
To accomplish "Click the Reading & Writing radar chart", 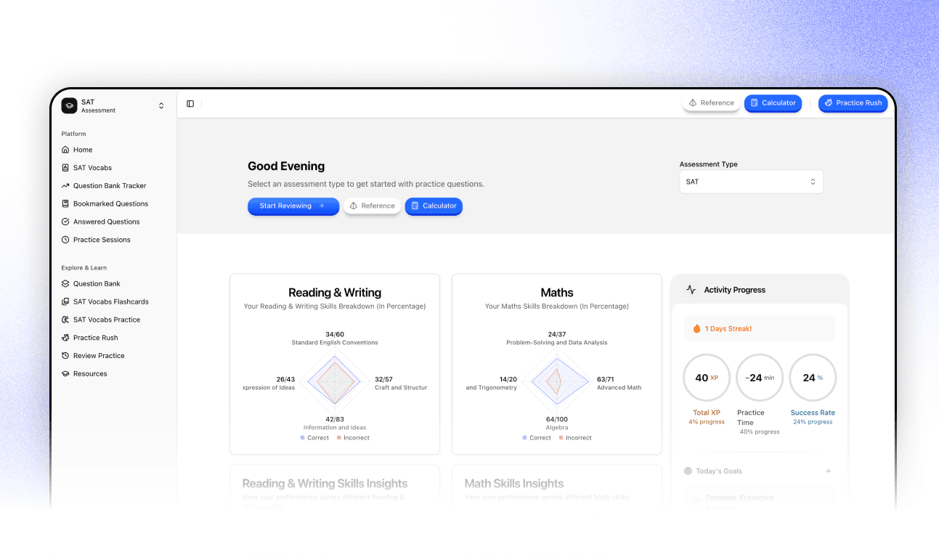I will click(334, 380).
